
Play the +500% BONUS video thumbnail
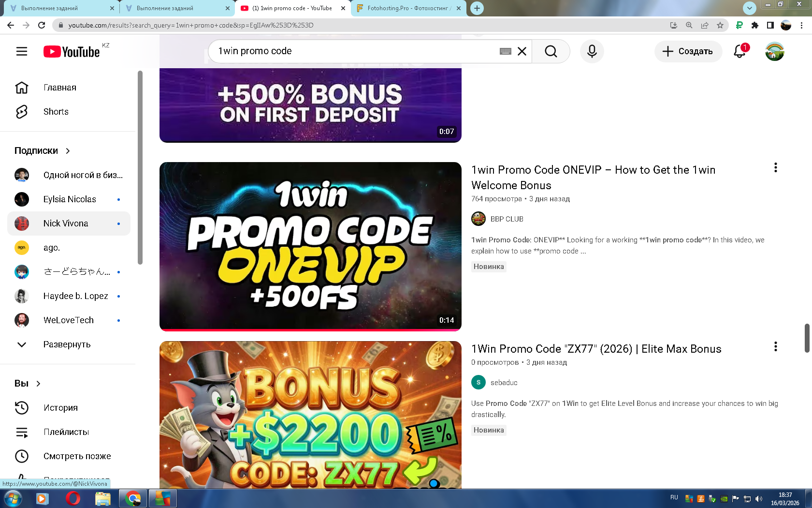(310, 105)
